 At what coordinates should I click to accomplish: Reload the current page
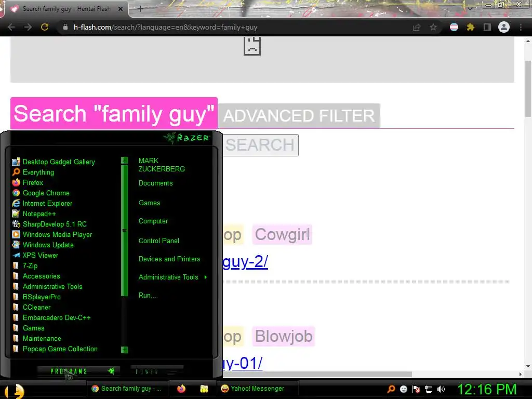tap(45, 27)
